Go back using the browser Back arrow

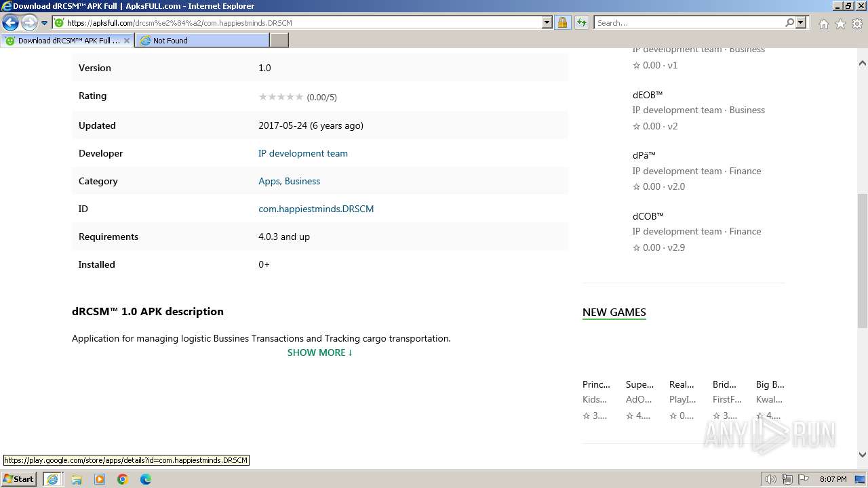10,23
